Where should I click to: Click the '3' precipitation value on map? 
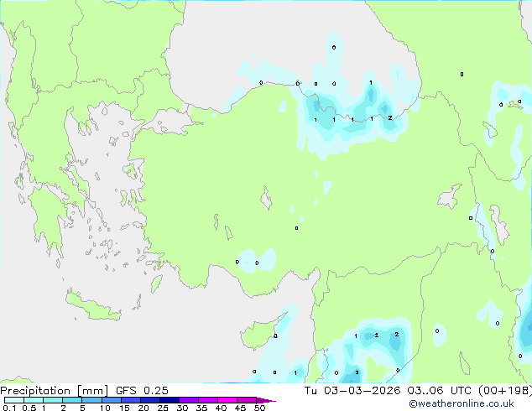pyautogui.click(x=357, y=372)
